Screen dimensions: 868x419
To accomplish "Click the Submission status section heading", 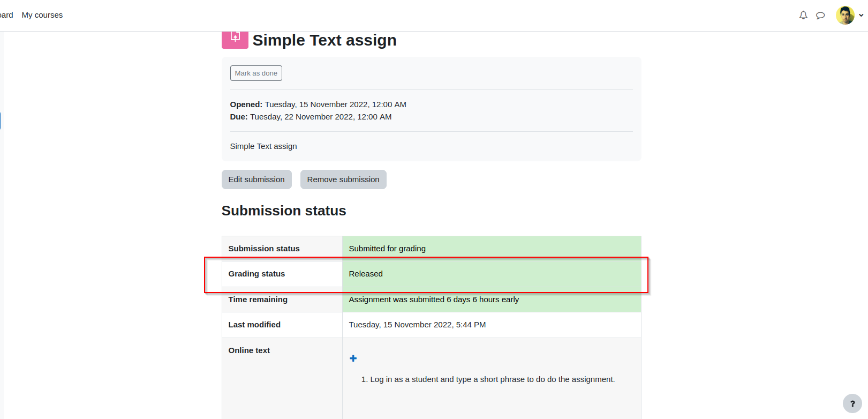I will pyautogui.click(x=284, y=211).
